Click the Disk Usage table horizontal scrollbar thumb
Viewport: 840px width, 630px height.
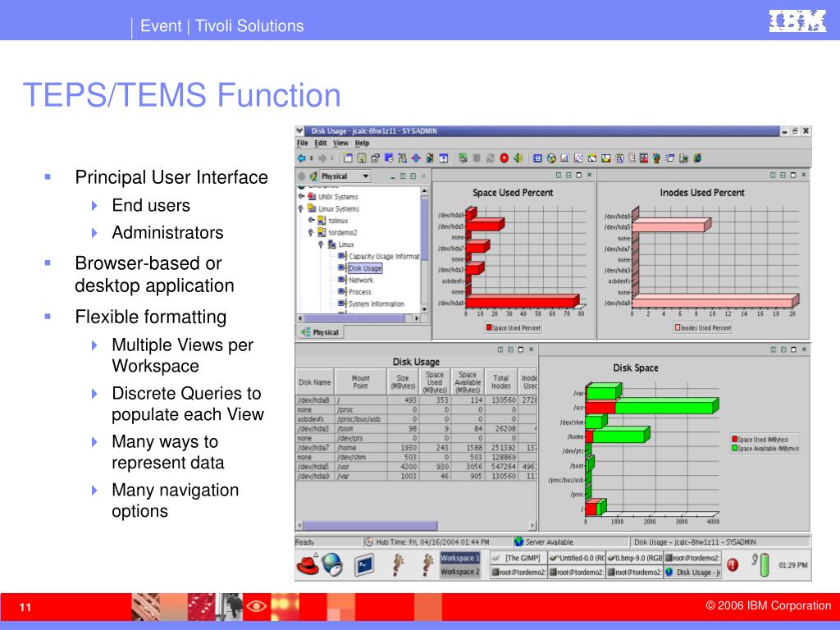pos(370,526)
